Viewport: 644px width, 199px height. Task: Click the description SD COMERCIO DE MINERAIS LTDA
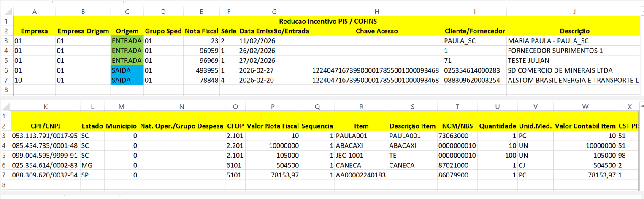(574, 70)
